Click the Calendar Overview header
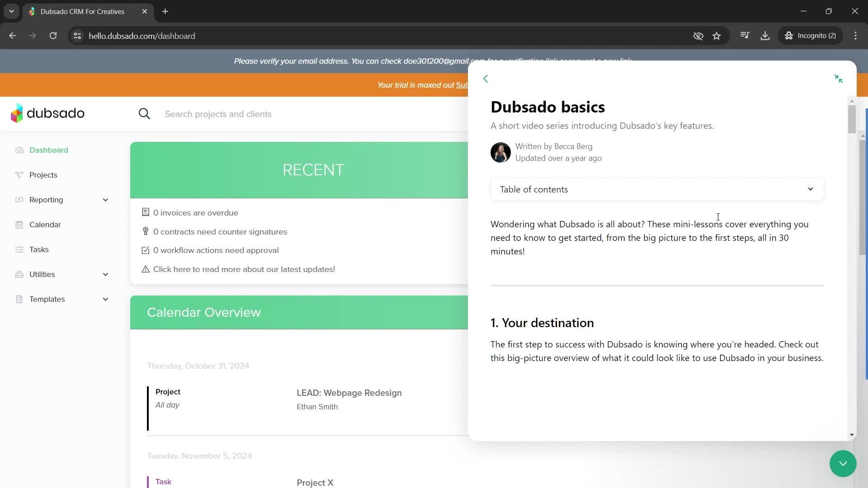868x488 pixels. click(x=299, y=312)
